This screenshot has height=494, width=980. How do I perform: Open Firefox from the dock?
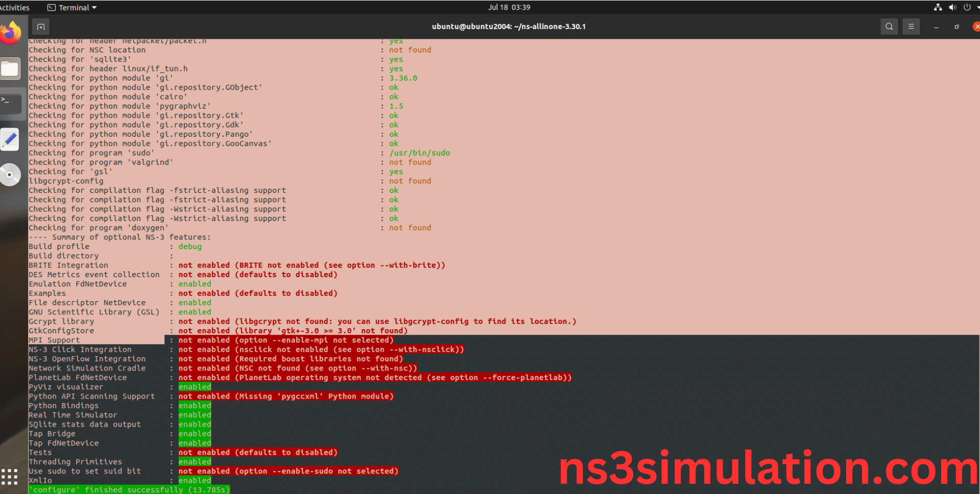click(x=10, y=33)
